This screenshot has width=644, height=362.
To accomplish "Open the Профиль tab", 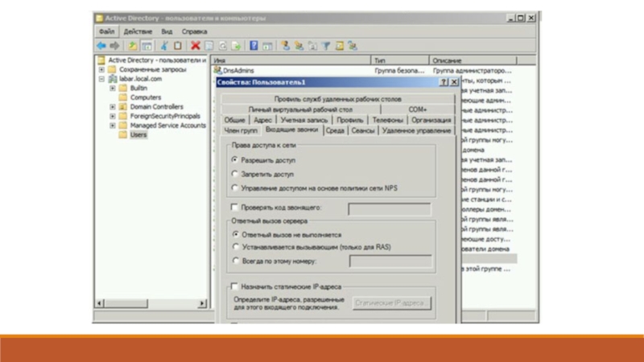I will pos(350,120).
